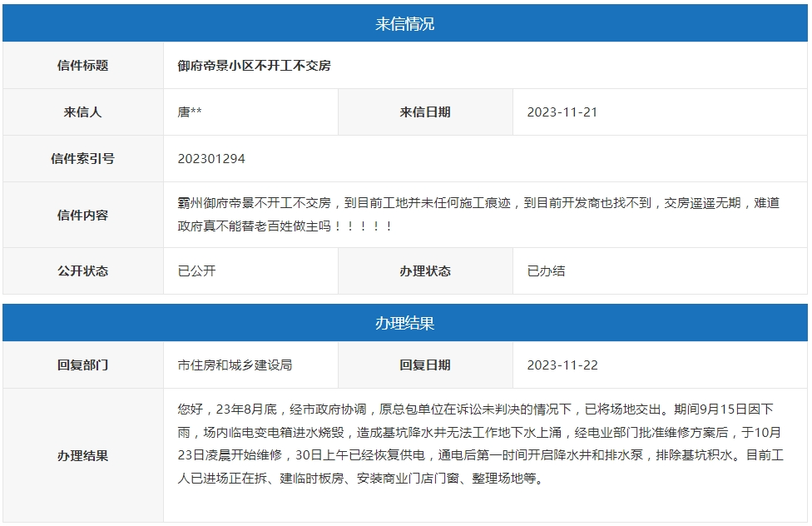The image size is (812, 526).
Task: Click the status value 已办结
Action: (546, 271)
